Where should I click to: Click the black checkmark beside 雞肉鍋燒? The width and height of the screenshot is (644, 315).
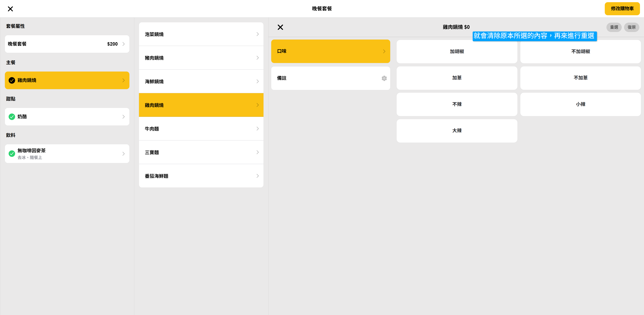click(12, 80)
